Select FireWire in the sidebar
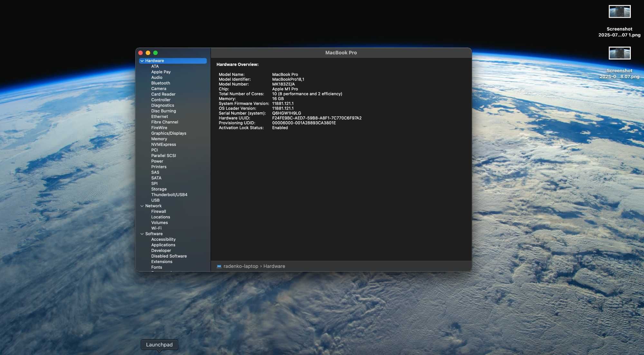Image resolution: width=644 pixels, height=355 pixels. [x=159, y=128]
